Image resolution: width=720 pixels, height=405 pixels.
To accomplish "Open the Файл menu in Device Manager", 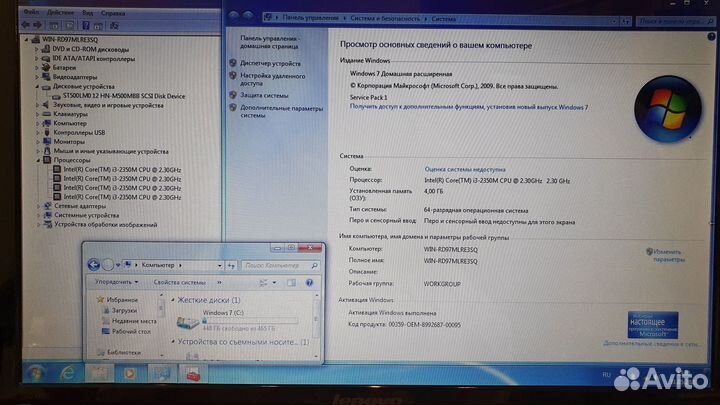I will pos(31,12).
